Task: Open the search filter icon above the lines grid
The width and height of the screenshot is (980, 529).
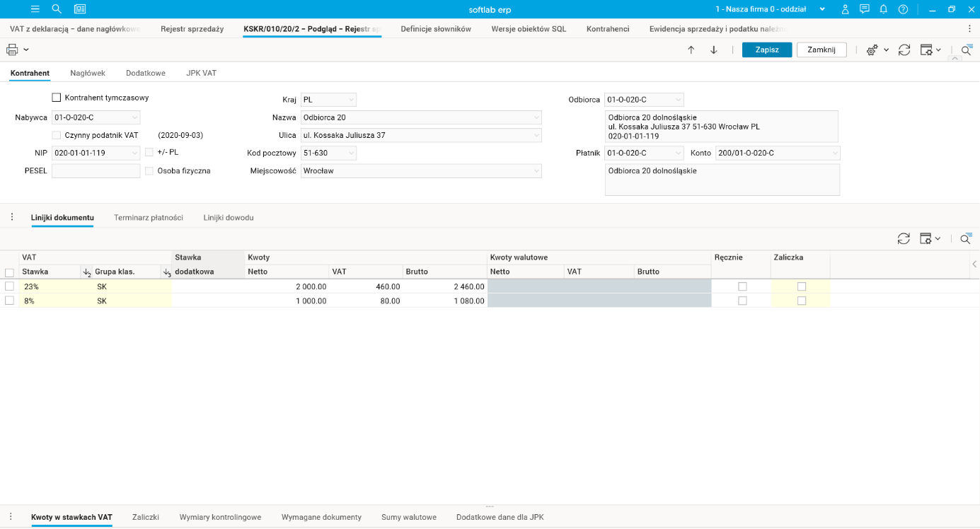Action: click(966, 239)
